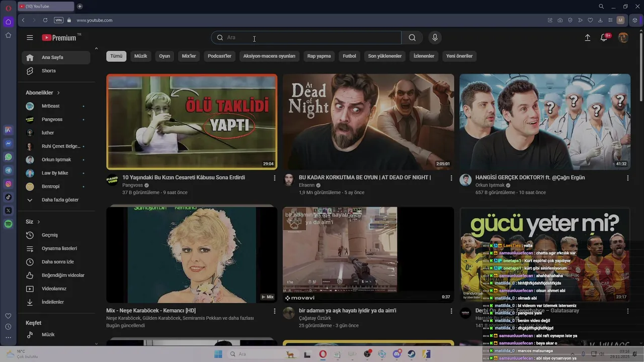
Task: Expand Daha fazla göster subscriptions
Action: [56, 200]
